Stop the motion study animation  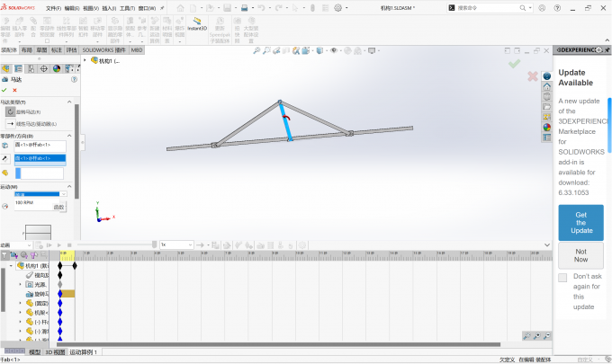(69, 245)
